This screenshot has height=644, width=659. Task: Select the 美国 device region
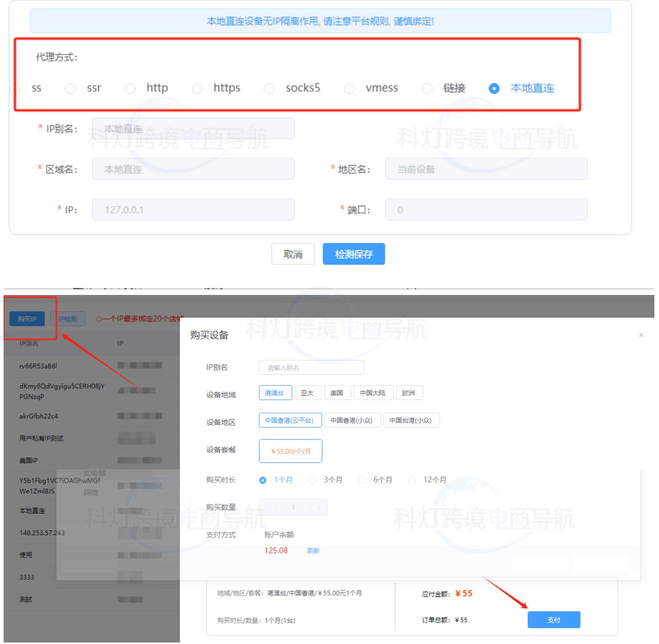pyautogui.click(x=337, y=392)
